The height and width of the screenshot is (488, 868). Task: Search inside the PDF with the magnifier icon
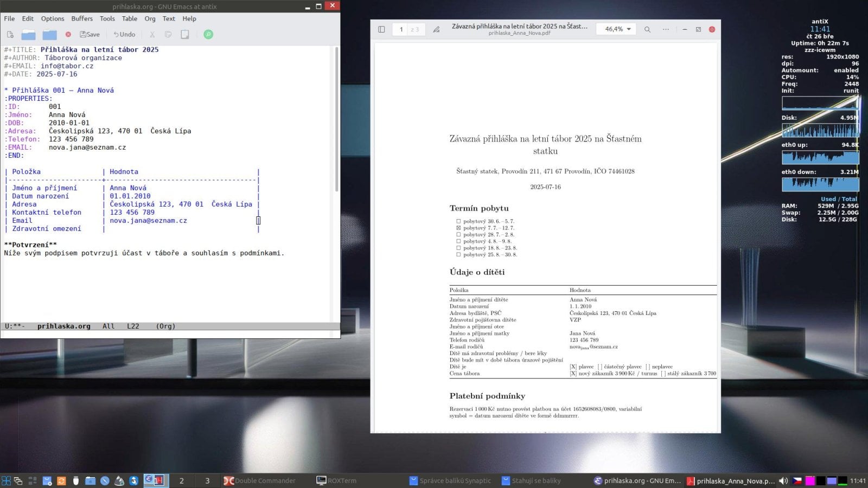click(647, 29)
